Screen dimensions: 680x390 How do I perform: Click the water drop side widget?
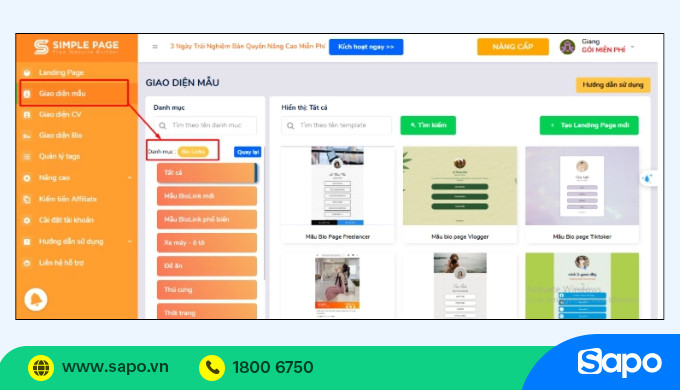pyautogui.click(x=648, y=178)
